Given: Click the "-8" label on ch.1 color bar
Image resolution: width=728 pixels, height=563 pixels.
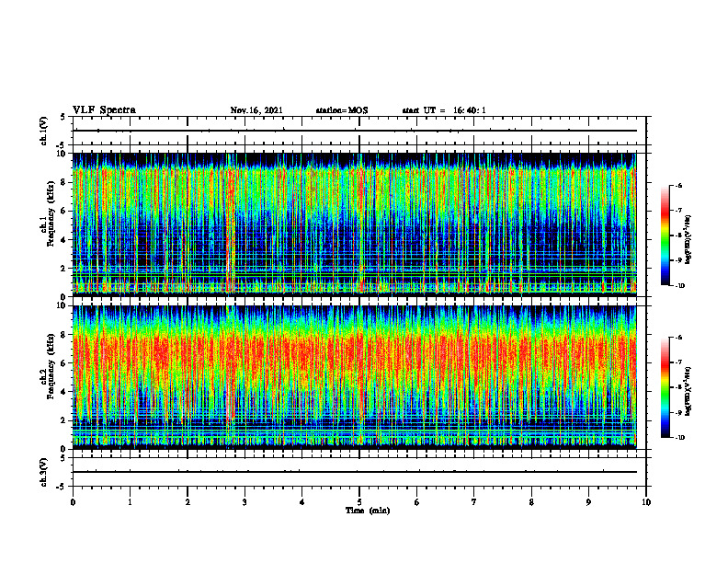Looking at the screenshot, I should click(x=678, y=236).
